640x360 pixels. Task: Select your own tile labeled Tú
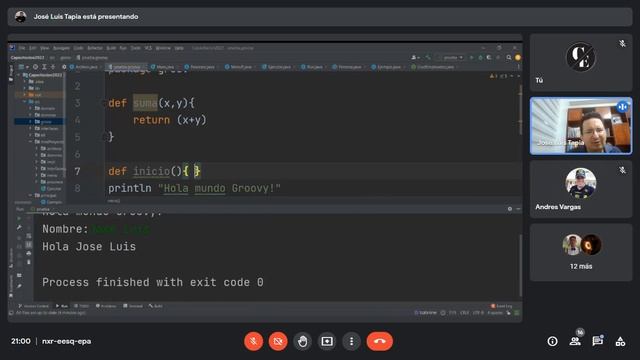pyautogui.click(x=581, y=63)
